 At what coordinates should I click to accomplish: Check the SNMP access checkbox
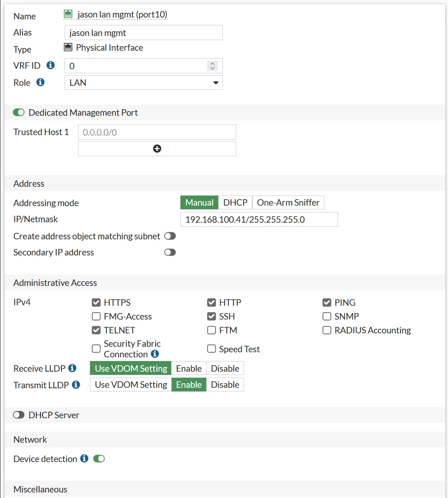(327, 316)
